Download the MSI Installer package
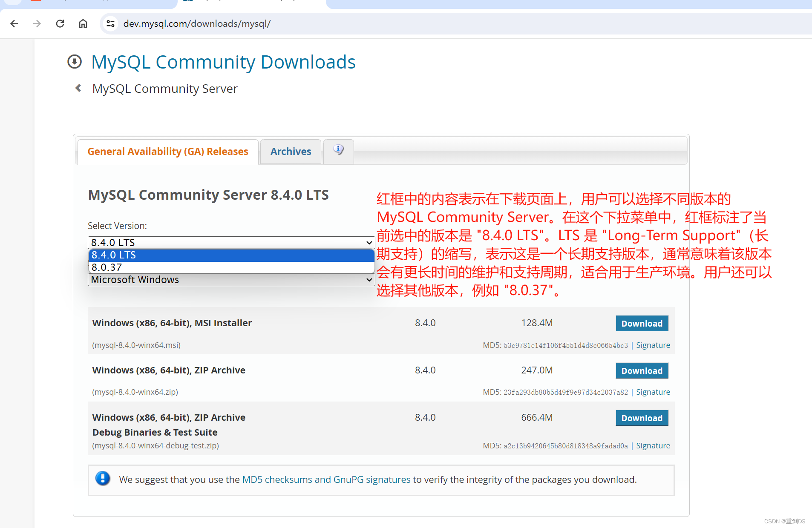812x528 pixels. (642, 324)
